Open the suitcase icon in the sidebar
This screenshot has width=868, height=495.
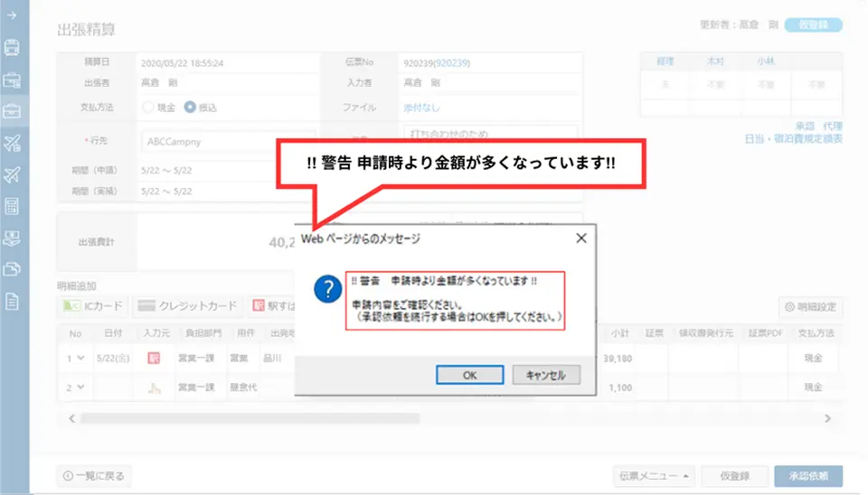12,80
